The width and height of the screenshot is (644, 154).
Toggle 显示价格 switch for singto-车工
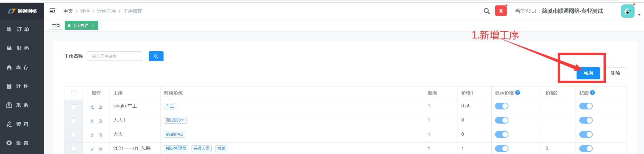pyautogui.click(x=501, y=106)
